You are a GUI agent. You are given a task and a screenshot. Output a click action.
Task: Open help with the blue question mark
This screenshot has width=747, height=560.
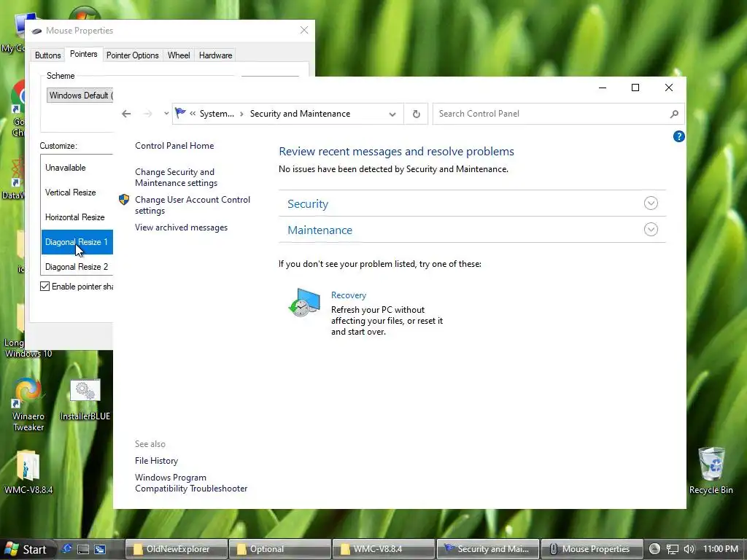(x=679, y=136)
